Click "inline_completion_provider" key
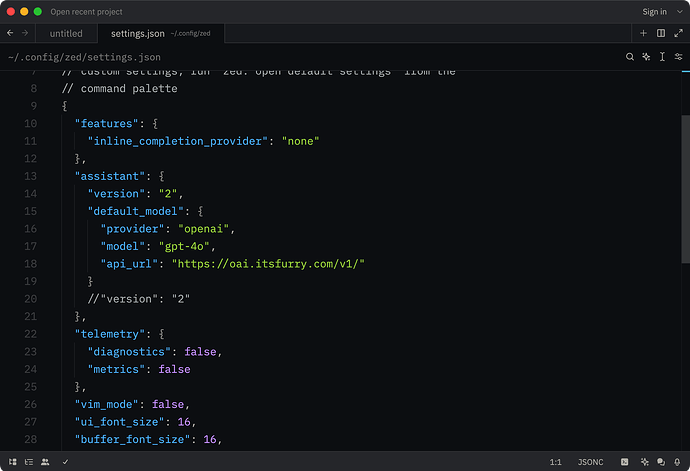Screen dimensions: 690x471 pos(178,141)
